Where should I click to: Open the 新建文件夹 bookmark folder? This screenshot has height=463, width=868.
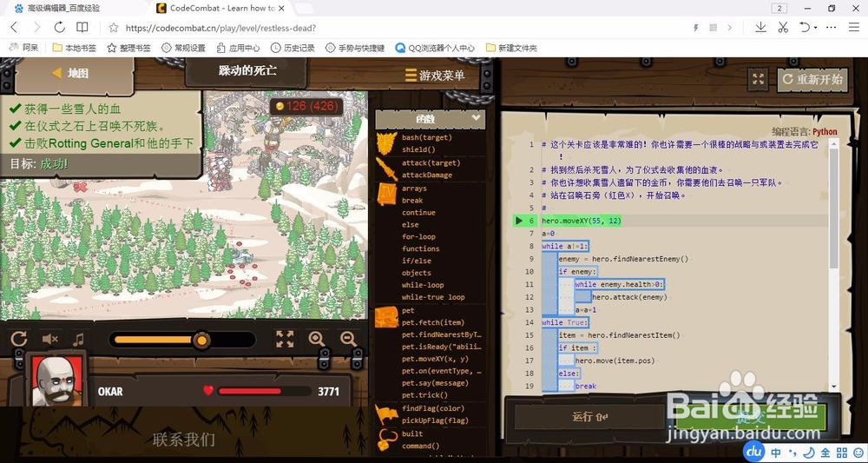[x=511, y=48]
